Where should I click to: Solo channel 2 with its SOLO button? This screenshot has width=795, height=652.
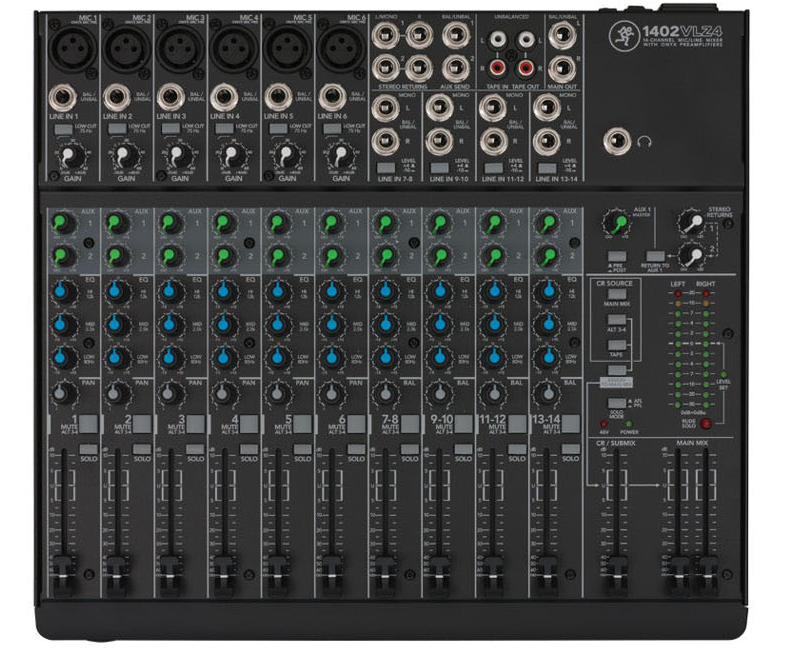pyautogui.click(x=142, y=449)
